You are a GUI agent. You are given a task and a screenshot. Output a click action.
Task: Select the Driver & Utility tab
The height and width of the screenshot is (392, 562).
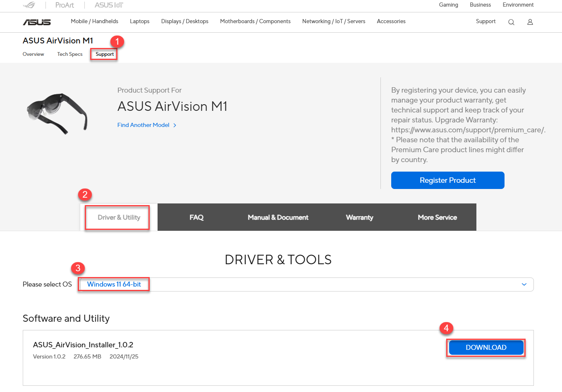119,218
